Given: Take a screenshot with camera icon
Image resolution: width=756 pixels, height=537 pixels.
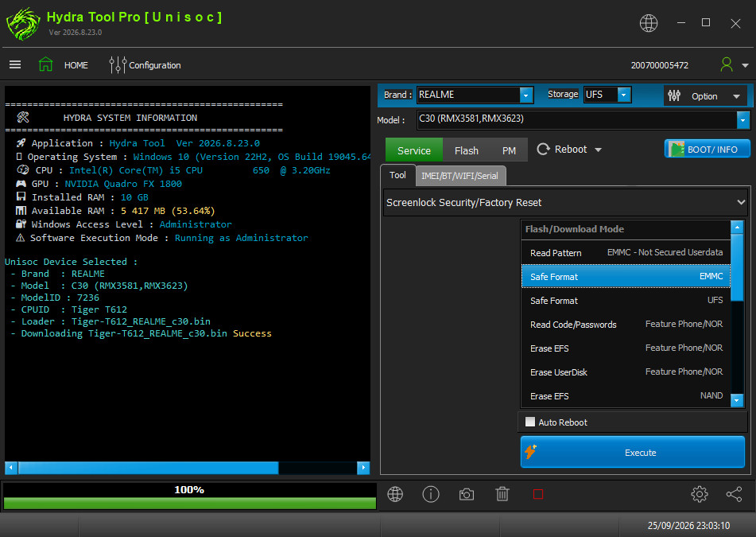Looking at the screenshot, I should coord(466,495).
